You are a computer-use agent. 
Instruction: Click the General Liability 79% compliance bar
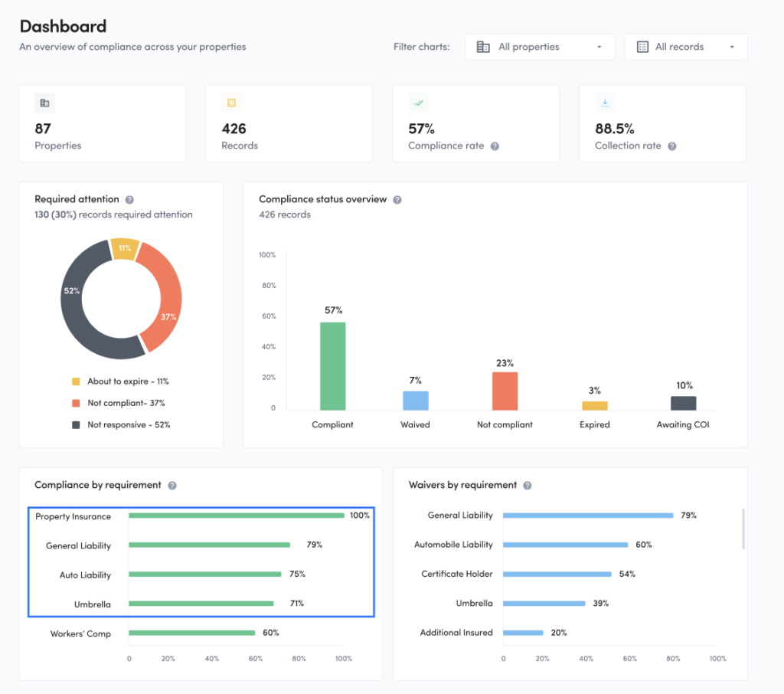click(210, 545)
